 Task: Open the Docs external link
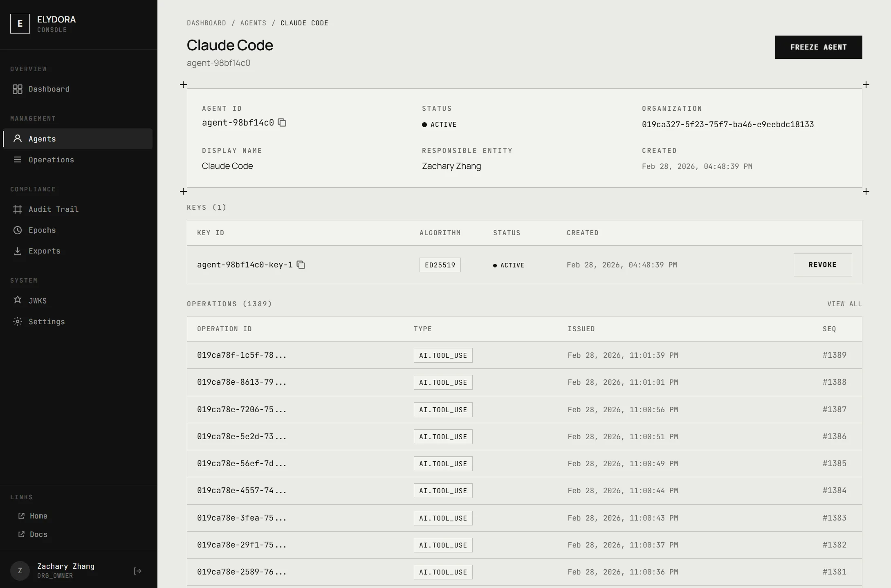pos(38,534)
